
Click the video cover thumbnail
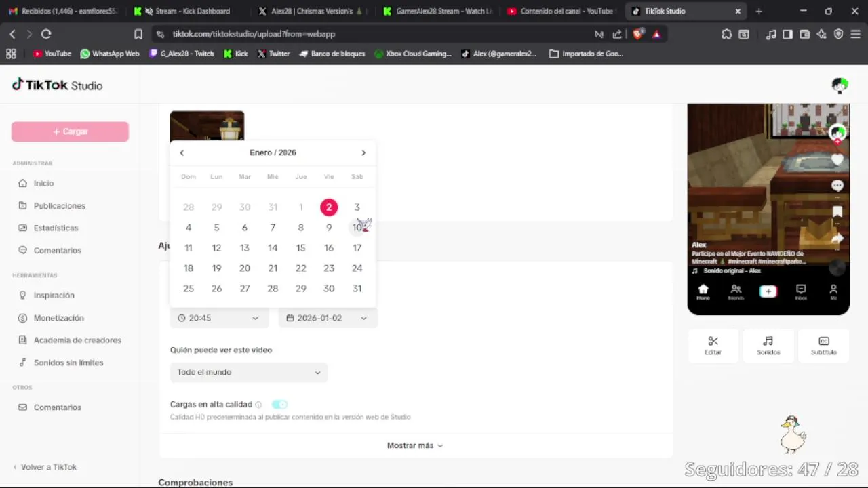point(207,126)
